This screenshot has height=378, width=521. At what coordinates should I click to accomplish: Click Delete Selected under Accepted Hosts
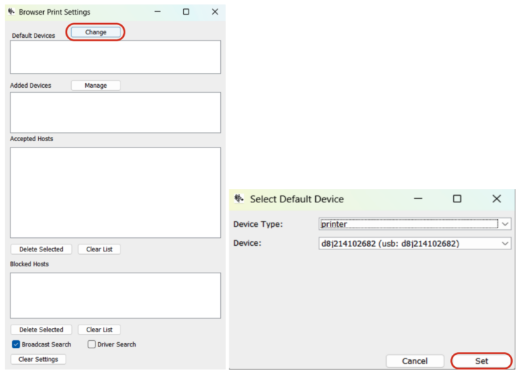point(41,249)
